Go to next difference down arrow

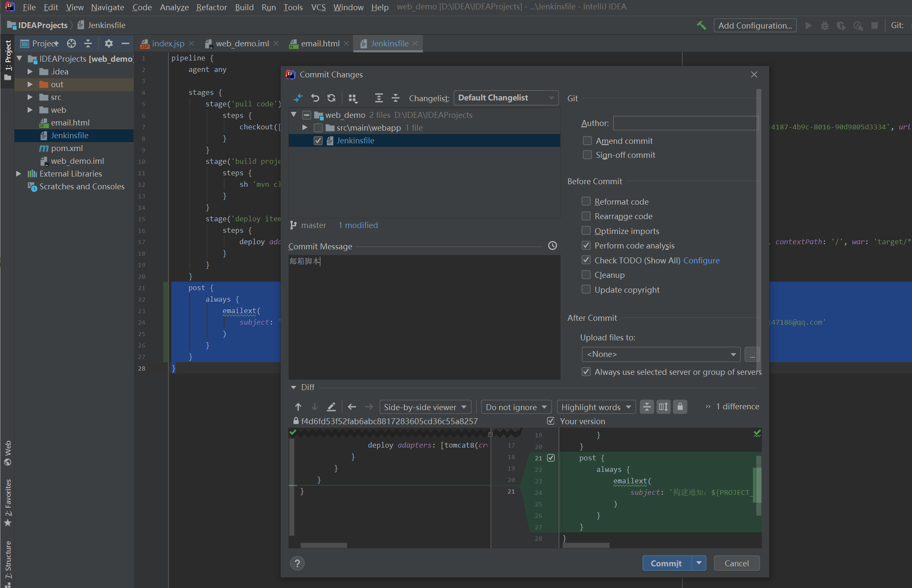315,407
